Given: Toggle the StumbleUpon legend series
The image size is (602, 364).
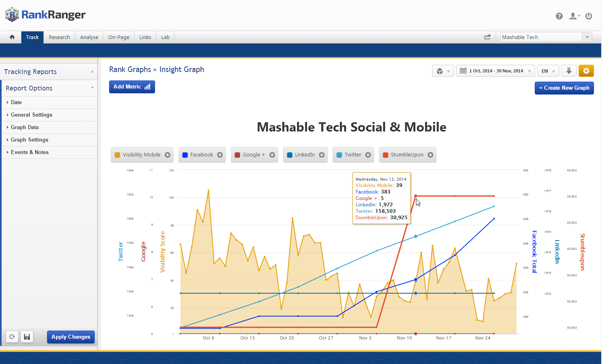Looking at the screenshot, I should (403, 155).
